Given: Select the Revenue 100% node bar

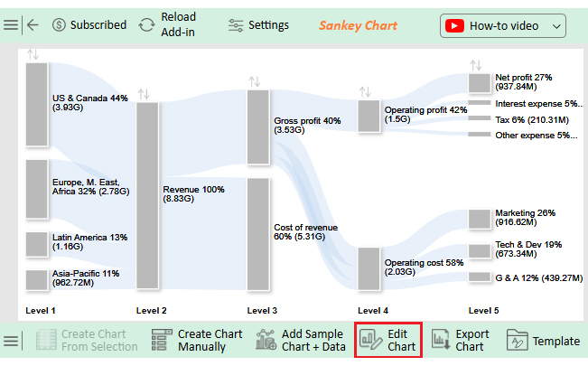Looking at the screenshot, I should point(147,195).
